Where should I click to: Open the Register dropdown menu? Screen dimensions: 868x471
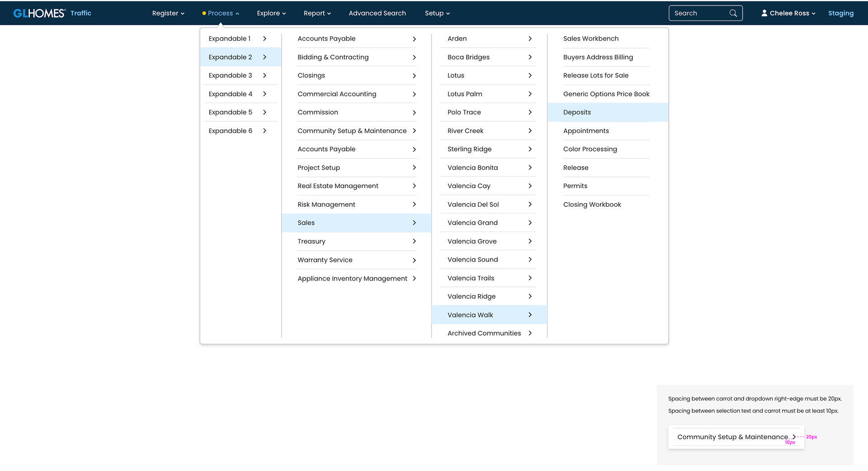[x=168, y=13]
